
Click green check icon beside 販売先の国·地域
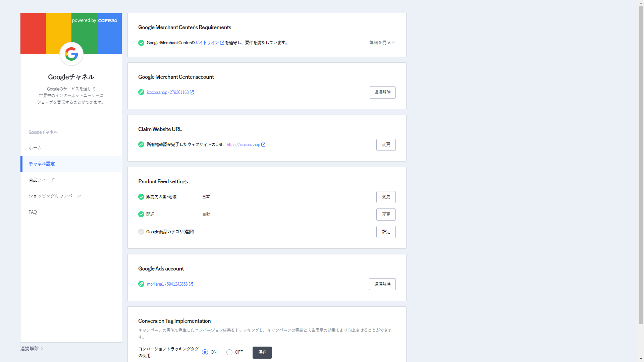point(141,197)
